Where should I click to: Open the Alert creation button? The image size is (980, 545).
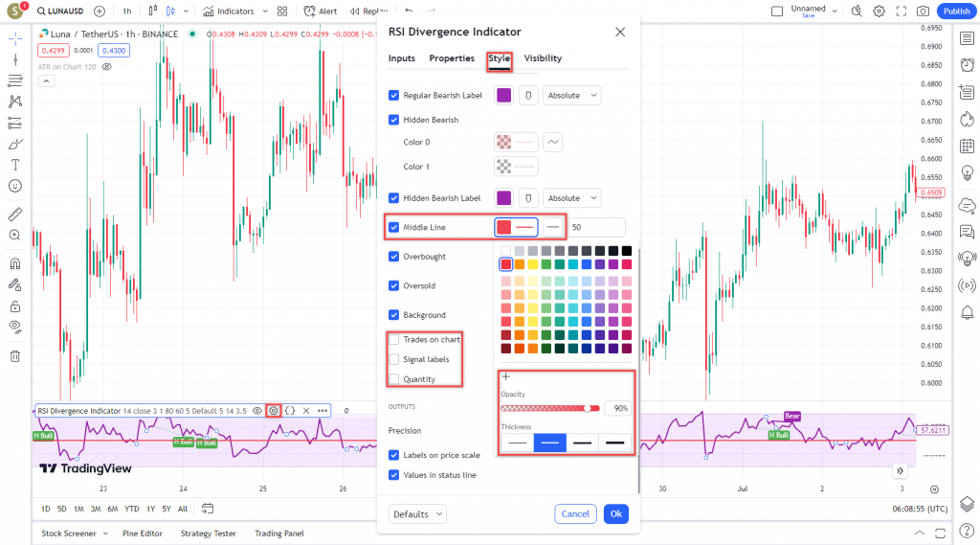tap(320, 11)
